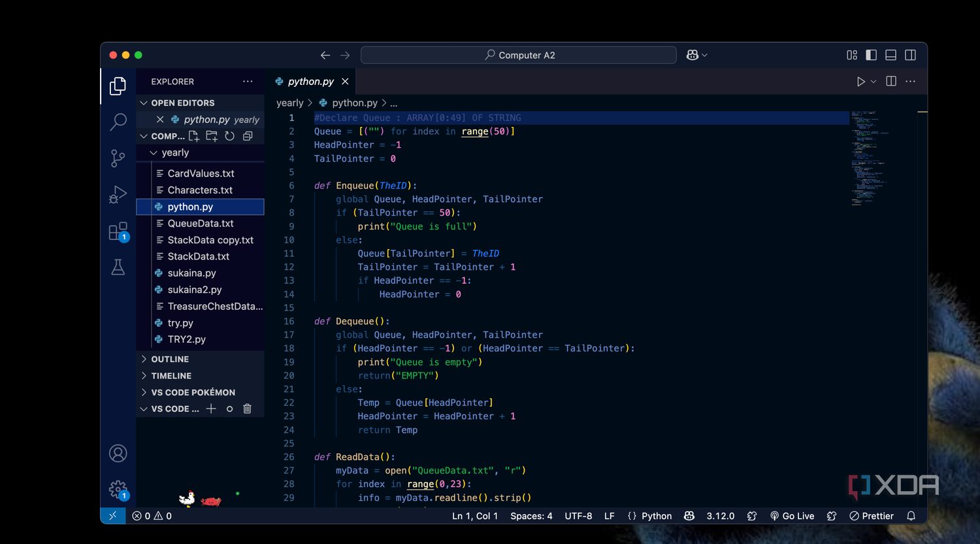Open editor's more actions menu
This screenshot has width=980, height=544.
point(911,82)
